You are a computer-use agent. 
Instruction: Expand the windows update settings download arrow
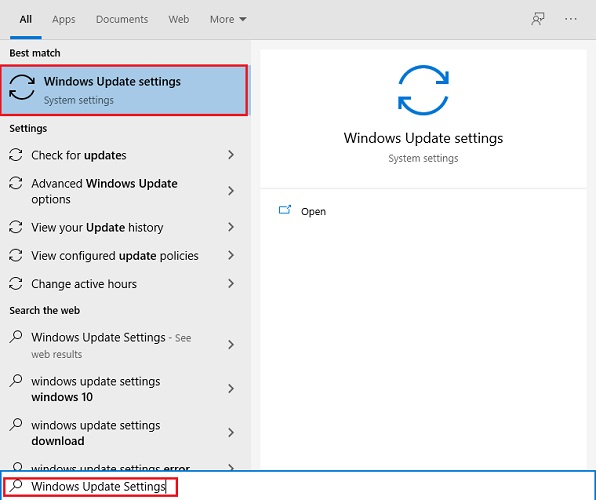tap(231, 432)
